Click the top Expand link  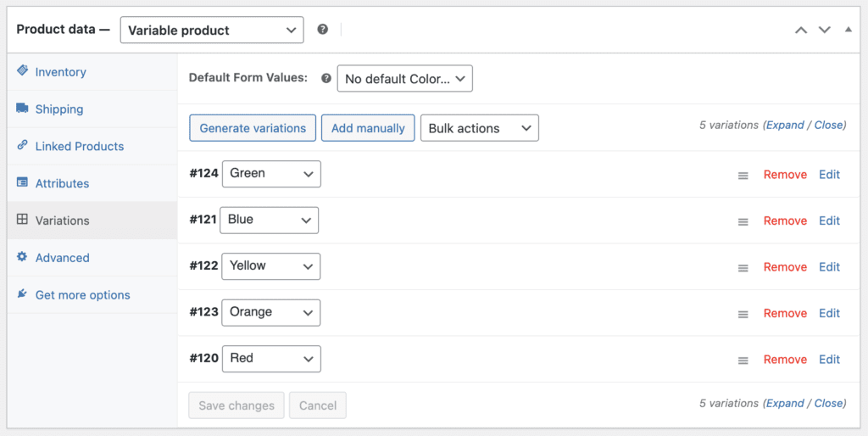tap(784, 126)
